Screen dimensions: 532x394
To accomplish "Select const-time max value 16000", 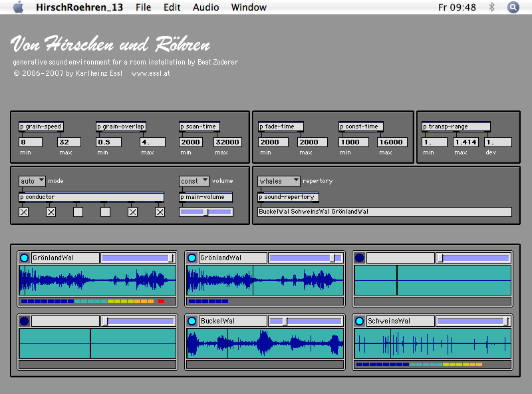I will (392, 142).
